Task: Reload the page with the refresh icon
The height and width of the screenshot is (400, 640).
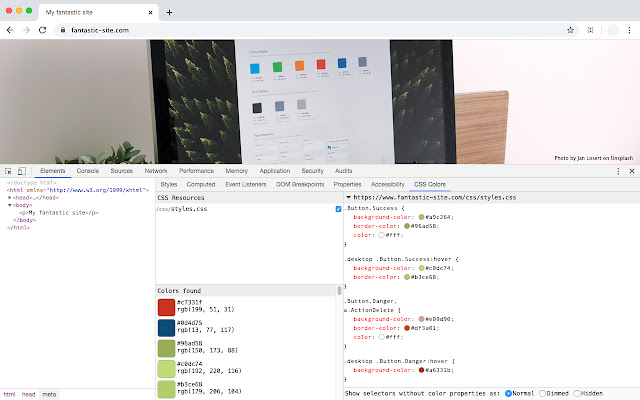Action: pos(42,30)
